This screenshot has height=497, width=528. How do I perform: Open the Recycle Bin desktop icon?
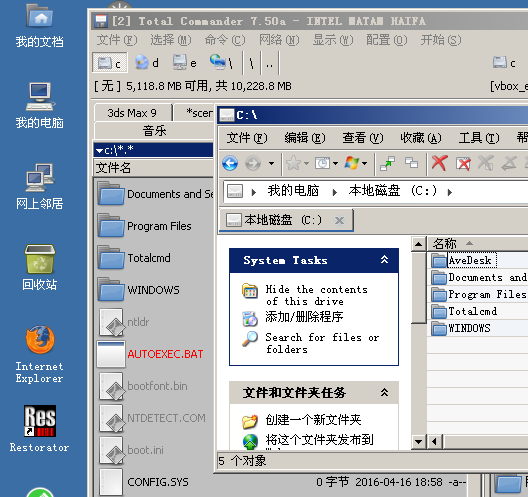click(39, 268)
